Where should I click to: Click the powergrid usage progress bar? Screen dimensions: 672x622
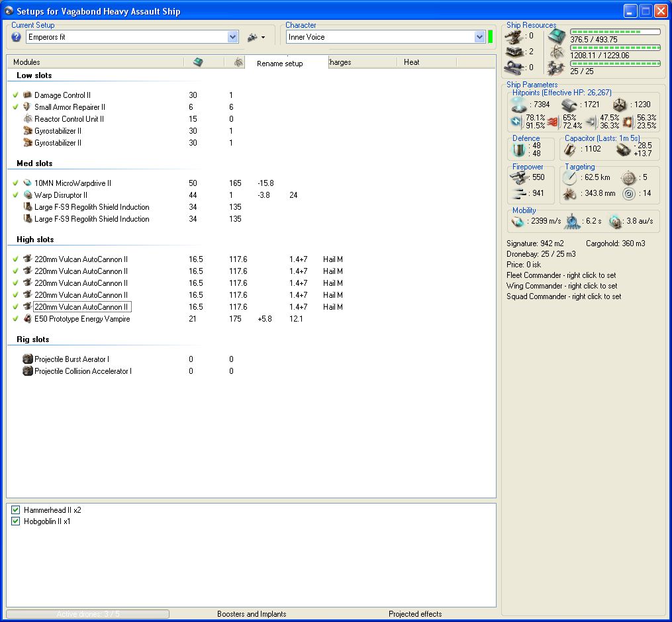(x=615, y=48)
